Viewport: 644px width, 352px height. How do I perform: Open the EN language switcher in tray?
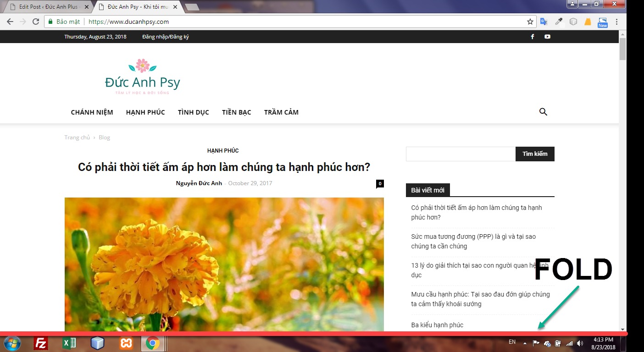tap(512, 342)
